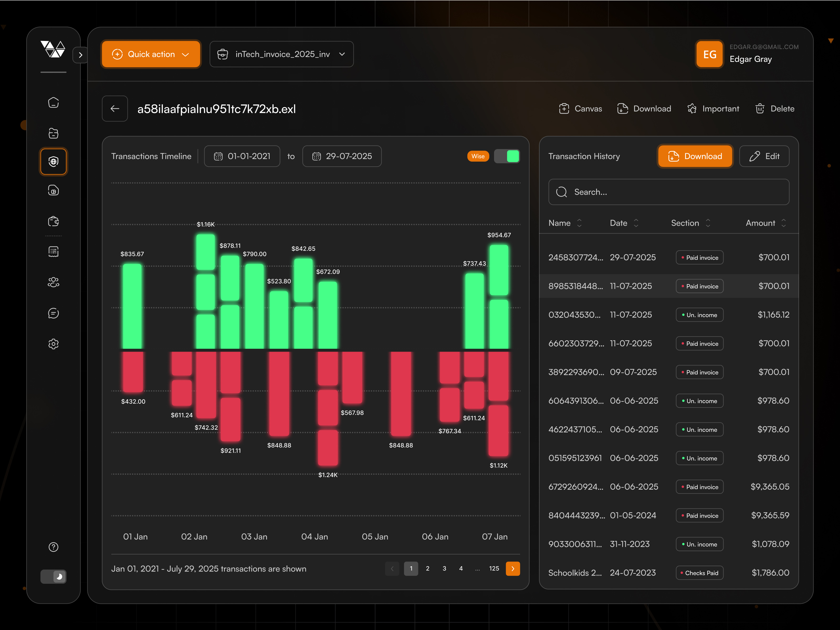Open the home icon in sidebar
The width and height of the screenshot is (840, 630).
point(54,103)
